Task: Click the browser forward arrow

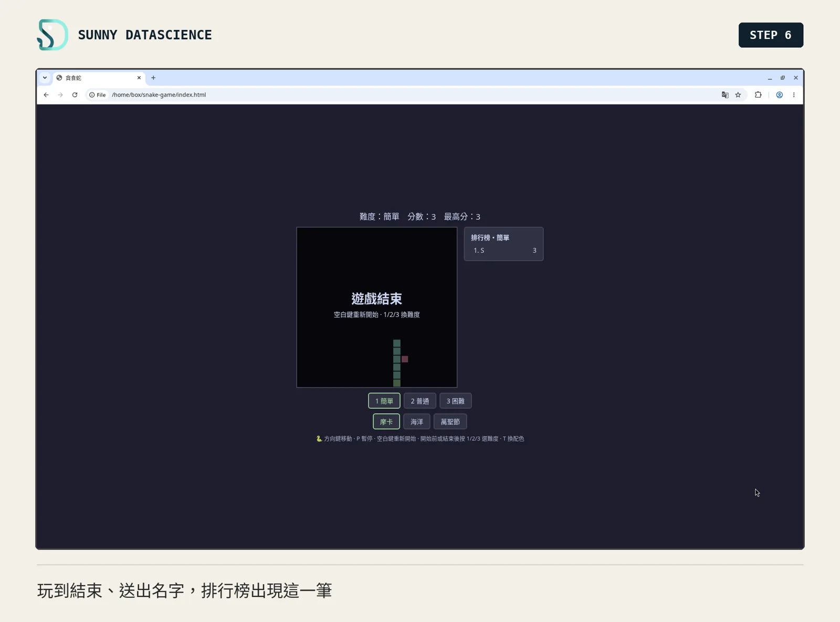Action: coord(60,95)
